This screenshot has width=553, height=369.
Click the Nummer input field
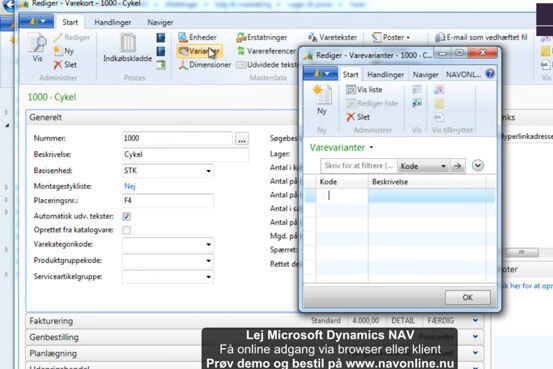click(177, 138)
